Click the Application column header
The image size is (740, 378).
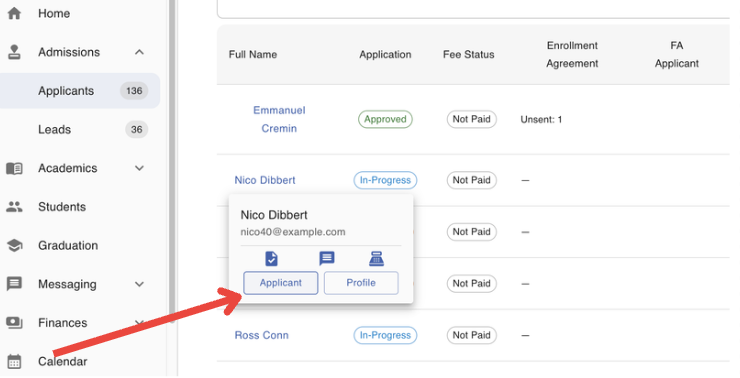tap(385, 54)
